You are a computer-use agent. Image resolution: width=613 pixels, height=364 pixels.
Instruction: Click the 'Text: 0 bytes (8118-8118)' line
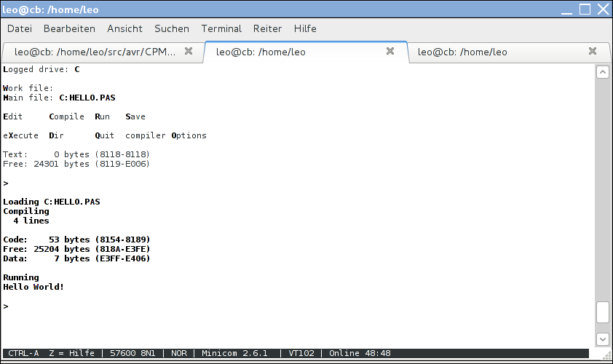pyautogui.click(x=76, y=154)
